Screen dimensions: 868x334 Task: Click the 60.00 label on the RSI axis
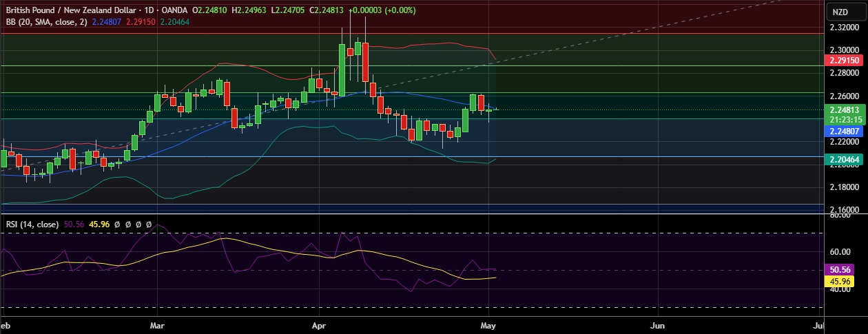[x=838, y=252]
